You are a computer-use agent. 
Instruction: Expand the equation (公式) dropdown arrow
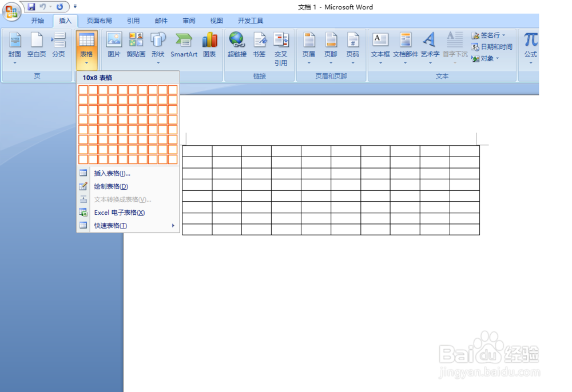pos(531,63)
